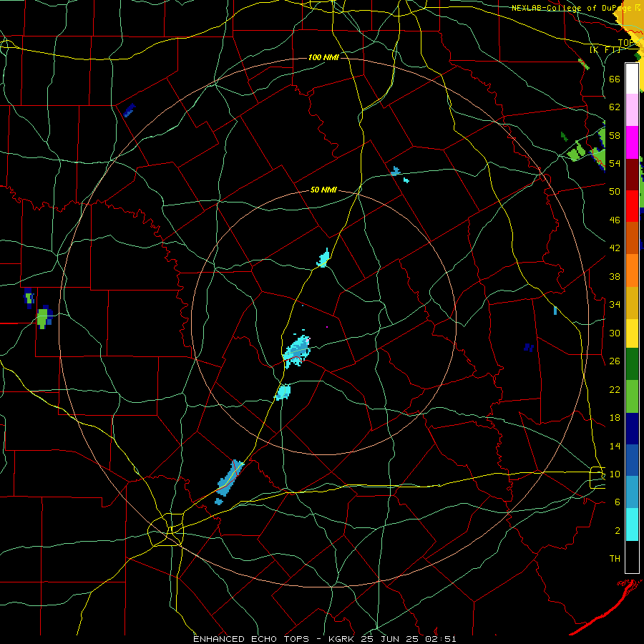The image size is (644, 644).
Task: Click the legend value "42"
Action: [x=615, y=248]
